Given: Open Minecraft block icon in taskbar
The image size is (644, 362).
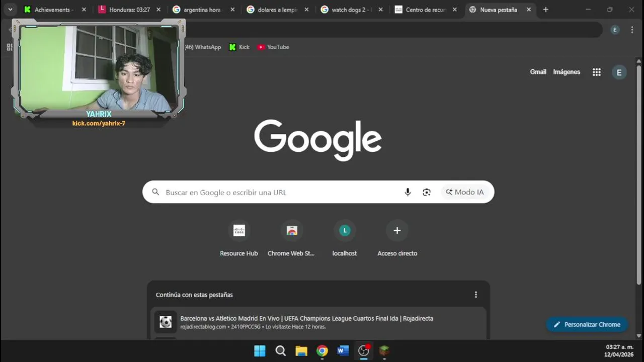Looking at the screenshot, I should pyautogui.click(x=384, y=351).
